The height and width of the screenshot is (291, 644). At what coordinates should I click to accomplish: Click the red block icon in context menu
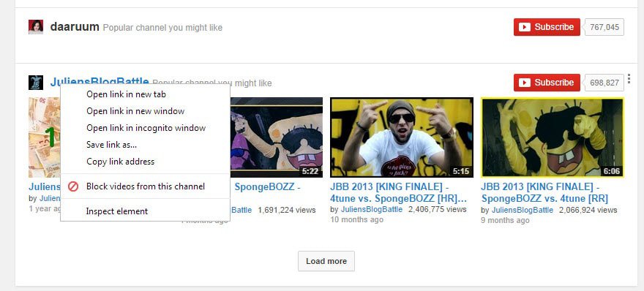tap(73, 186)
